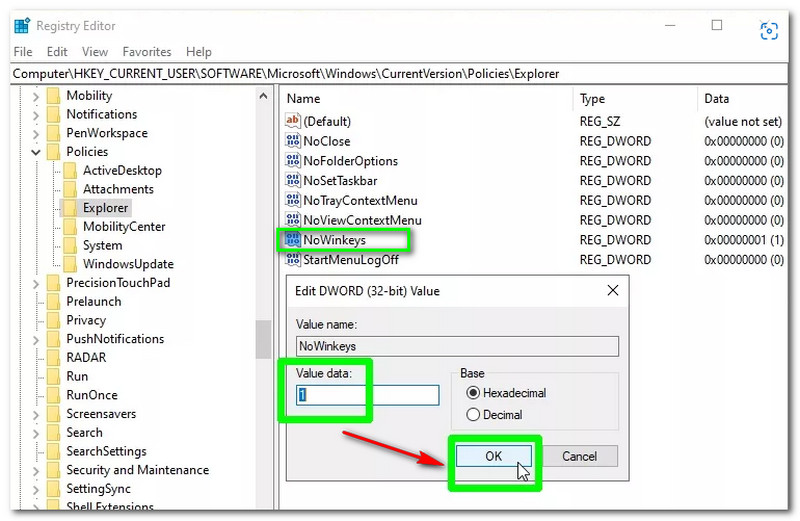Open the Edit menu

57,52
